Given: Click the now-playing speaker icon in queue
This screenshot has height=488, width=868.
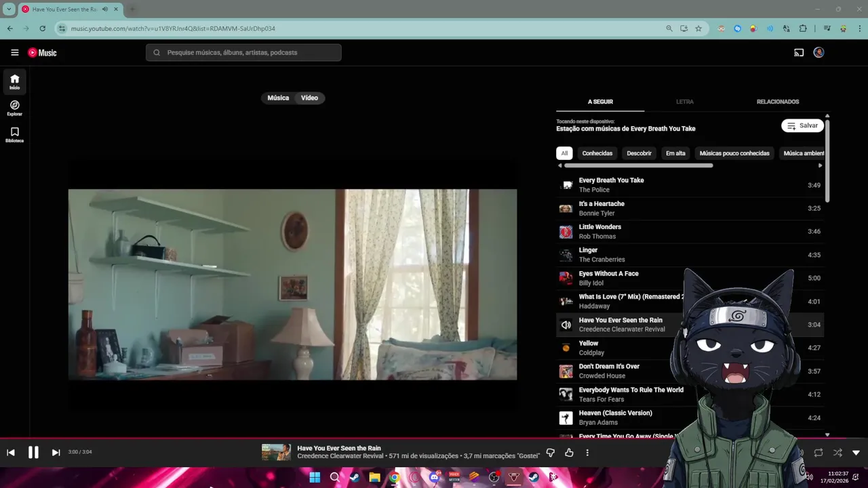Looking at the screenshot, I should [x=566, y=325].
